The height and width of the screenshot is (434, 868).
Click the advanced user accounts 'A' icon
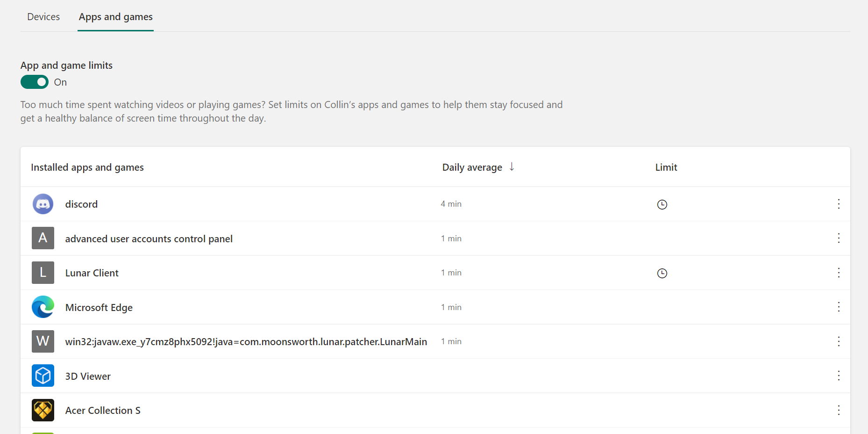coord(43,238)
